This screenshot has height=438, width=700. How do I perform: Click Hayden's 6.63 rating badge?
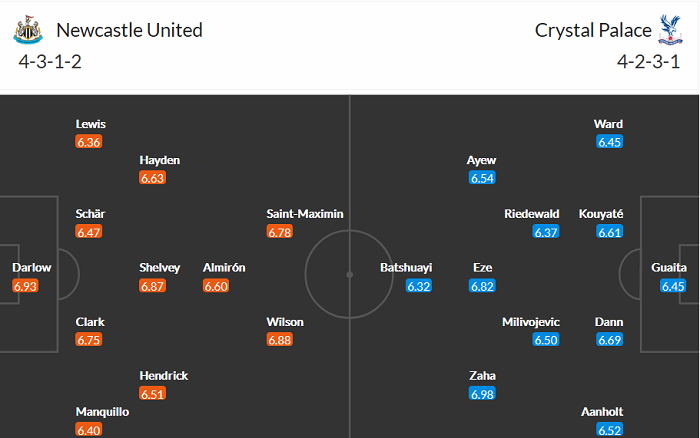click(x=152, y=178)
